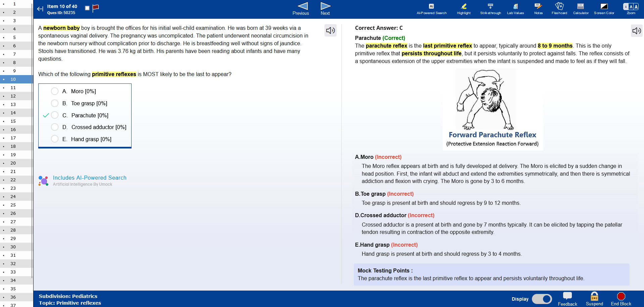Click the AI-Powered Search colorful dots icon
Screen dimensions: 644x307
click(43, 181)
